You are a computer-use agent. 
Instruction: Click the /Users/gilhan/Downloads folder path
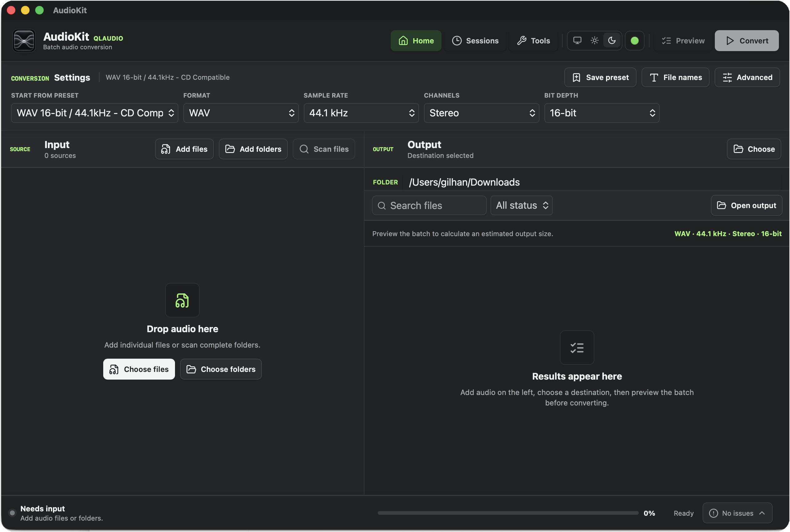coord(464,182)
